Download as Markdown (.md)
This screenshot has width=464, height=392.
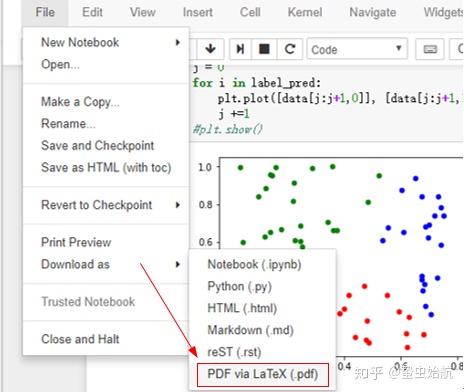263,330
